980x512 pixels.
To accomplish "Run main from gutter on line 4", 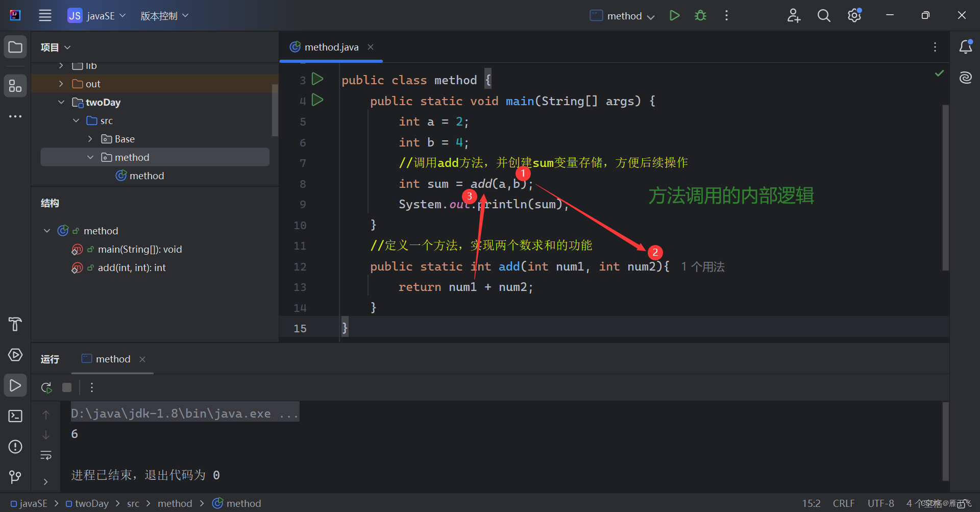I will tap(317, 100).
